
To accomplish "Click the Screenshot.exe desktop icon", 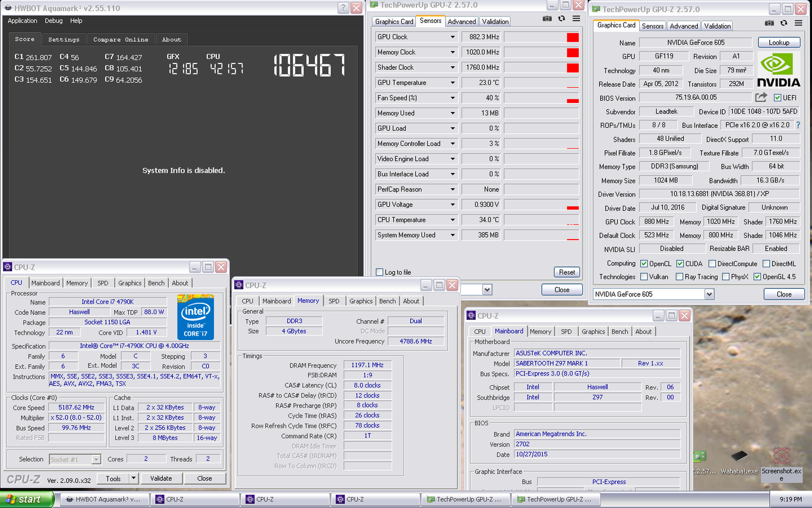I will (781, 464).
